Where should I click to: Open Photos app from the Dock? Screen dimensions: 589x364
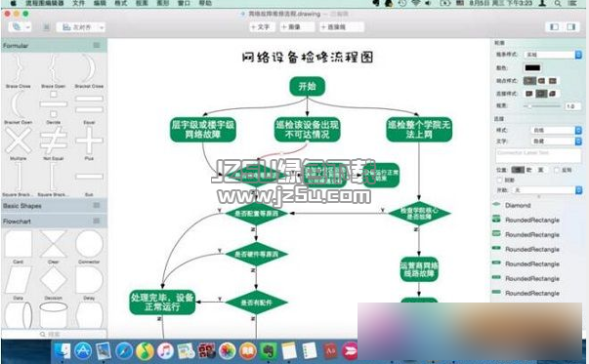227,351
